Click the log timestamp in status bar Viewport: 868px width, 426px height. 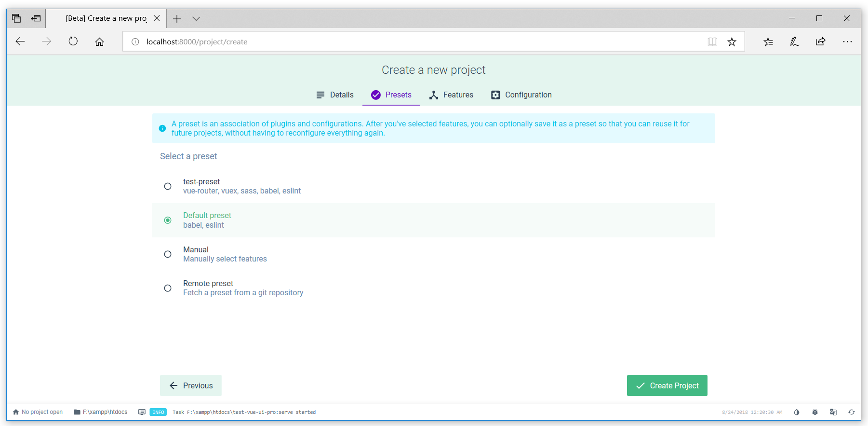[752, 412]
